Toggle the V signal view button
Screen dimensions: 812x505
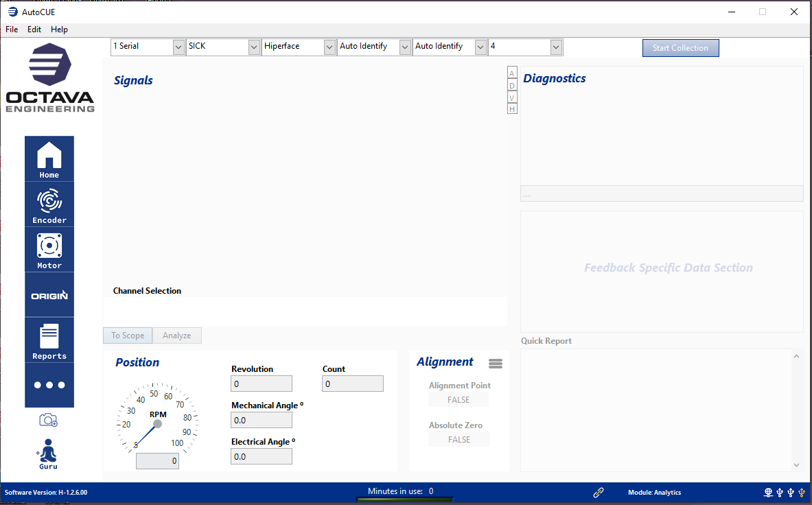tap(511, 97)
